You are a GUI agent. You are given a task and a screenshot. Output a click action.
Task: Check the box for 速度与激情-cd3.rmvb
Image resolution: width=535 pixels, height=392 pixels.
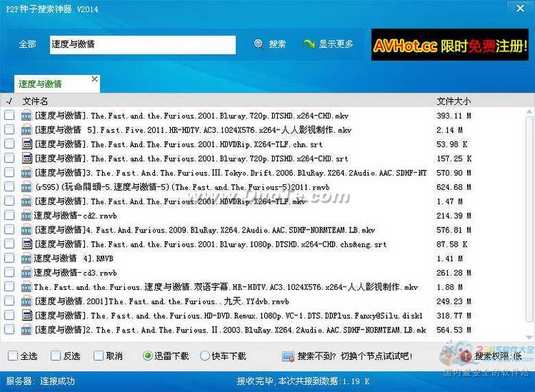[10, 272]
